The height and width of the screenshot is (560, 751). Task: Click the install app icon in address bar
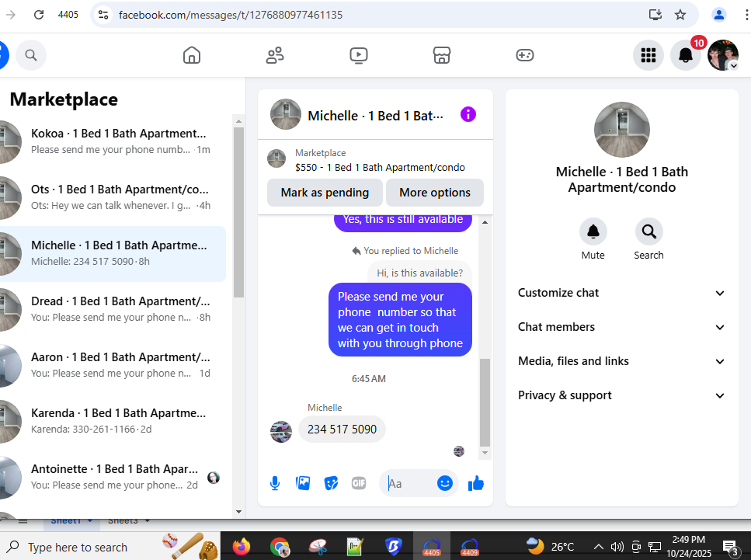pos(655,15)
